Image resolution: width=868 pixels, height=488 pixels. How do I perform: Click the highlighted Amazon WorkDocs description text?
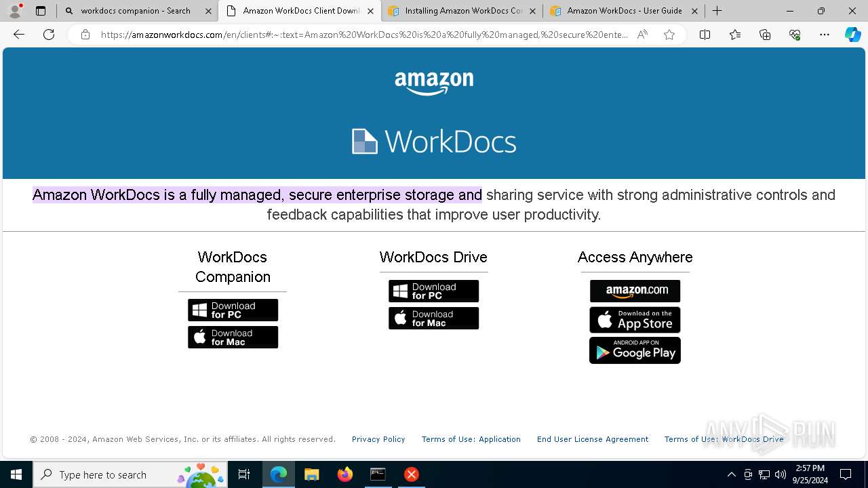click(257, 195)
